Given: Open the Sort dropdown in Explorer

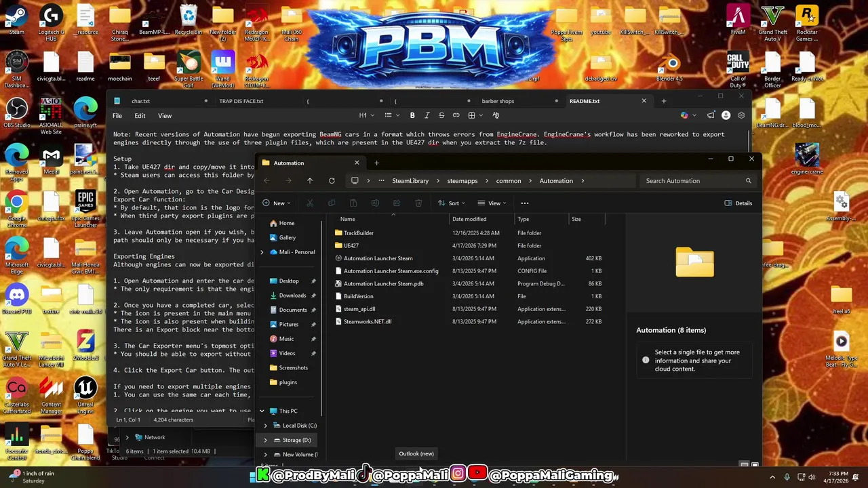Looking at the screenshot, I should [x=452, y=203].
